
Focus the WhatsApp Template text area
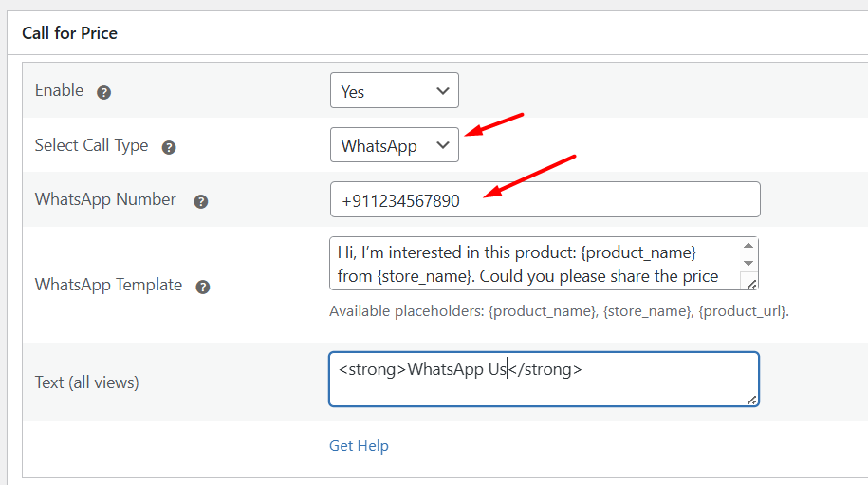(531, 264)
